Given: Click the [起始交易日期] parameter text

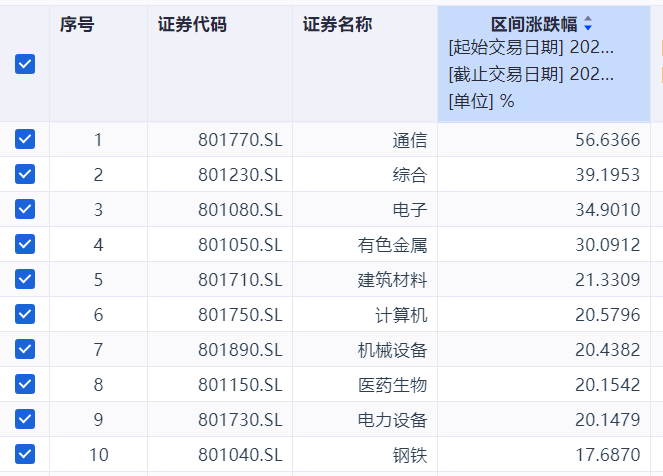Looking at the screenshot, I should coord(531,47).
